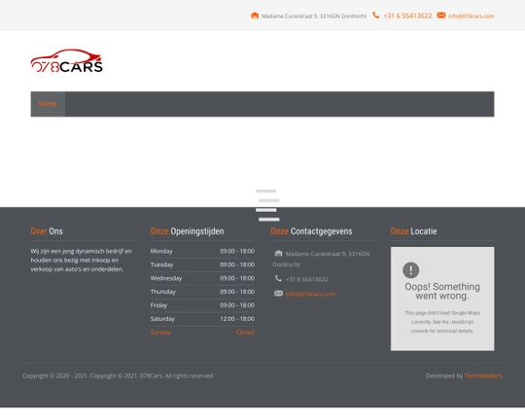Click the envelope icon in top bar

(441, 16)
